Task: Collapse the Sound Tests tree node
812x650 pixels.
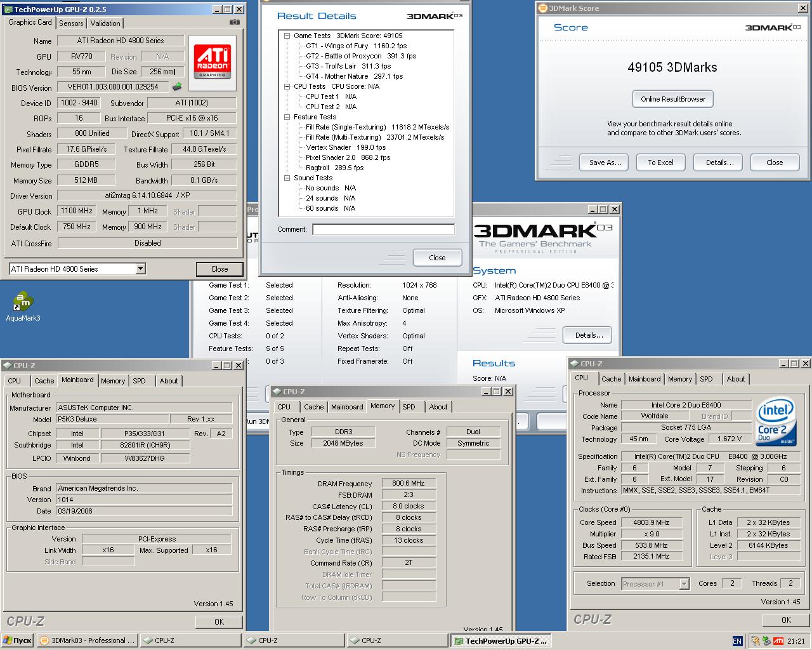Action: [x=287, y=178]
